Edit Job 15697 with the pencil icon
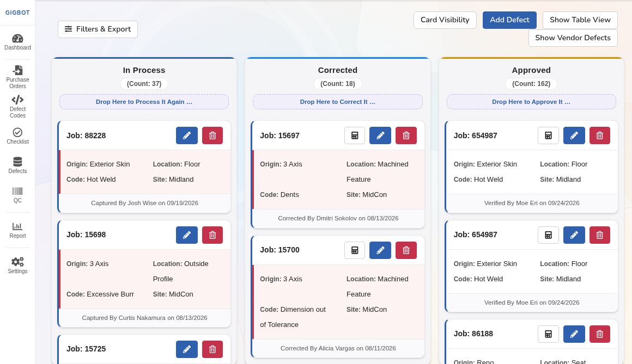632x364 pixels. click(380, 135)
